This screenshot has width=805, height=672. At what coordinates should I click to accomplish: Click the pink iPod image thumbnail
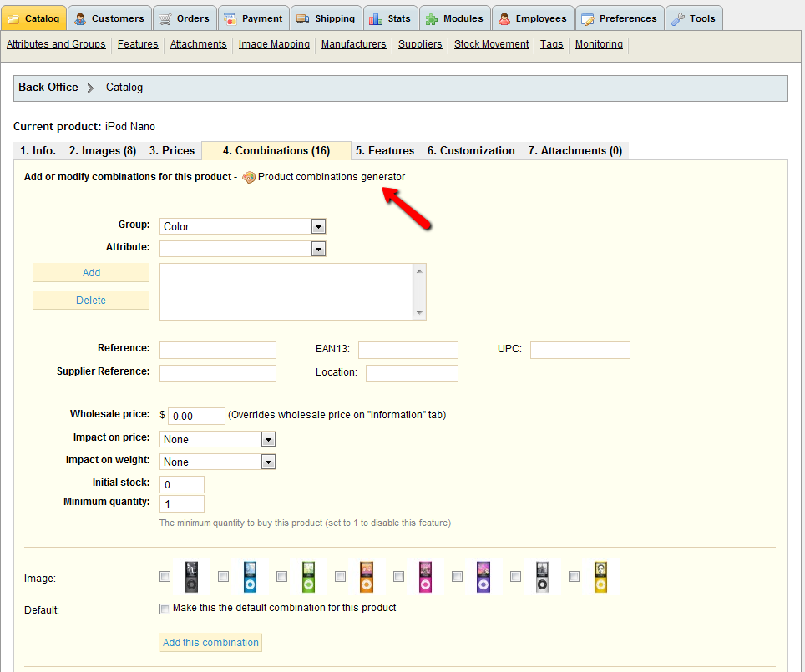coord(425,577)
